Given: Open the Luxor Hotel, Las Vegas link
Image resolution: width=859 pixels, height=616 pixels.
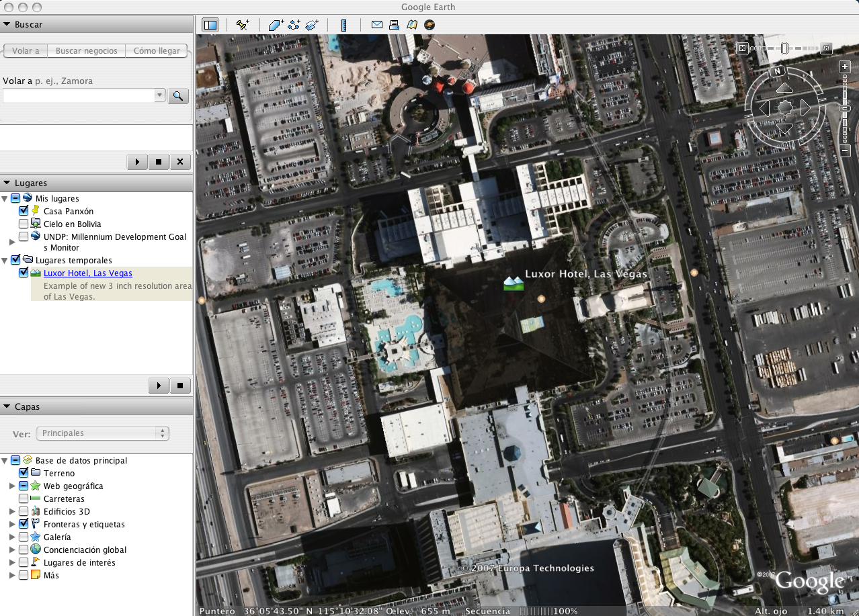Looking at the screenshot, I should click(88, 273).
